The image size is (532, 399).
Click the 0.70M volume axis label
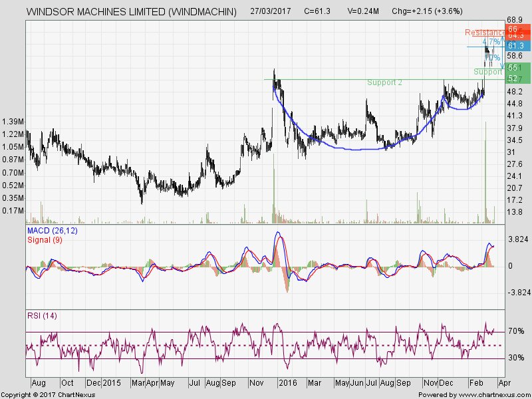click(13, 173)
